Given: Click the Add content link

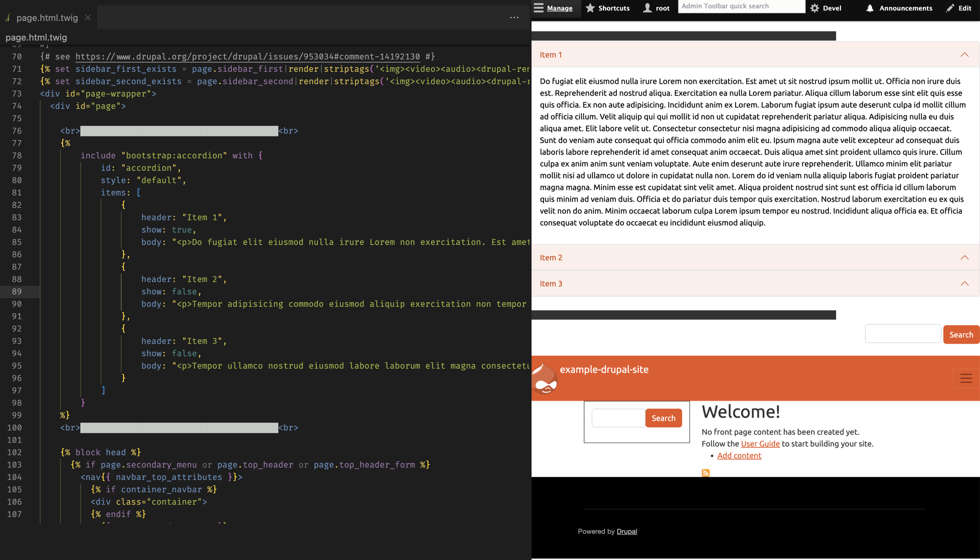Looking at the screenshot, I should click(738, 456).
